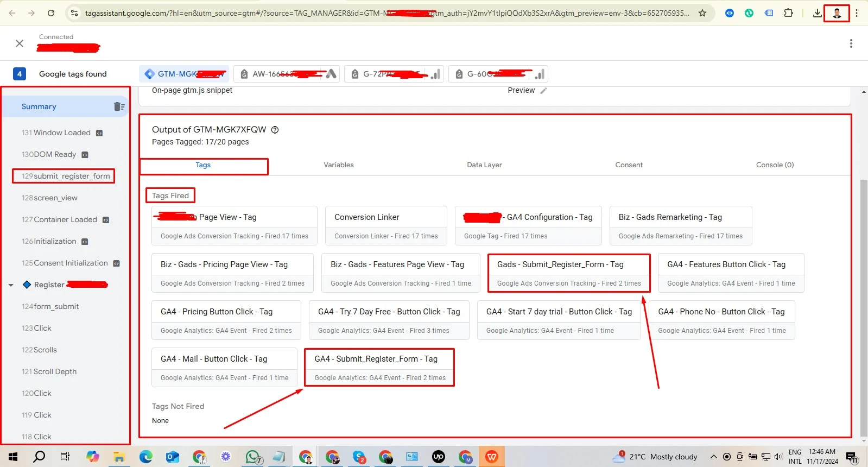Select event 127 Container Loaded

(x=65, y=220)
